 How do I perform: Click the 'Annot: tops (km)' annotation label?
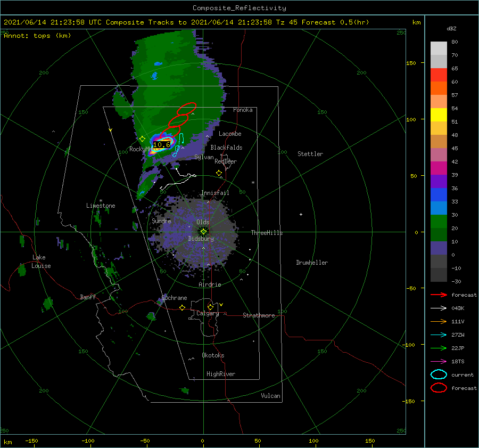coord(37,36)
